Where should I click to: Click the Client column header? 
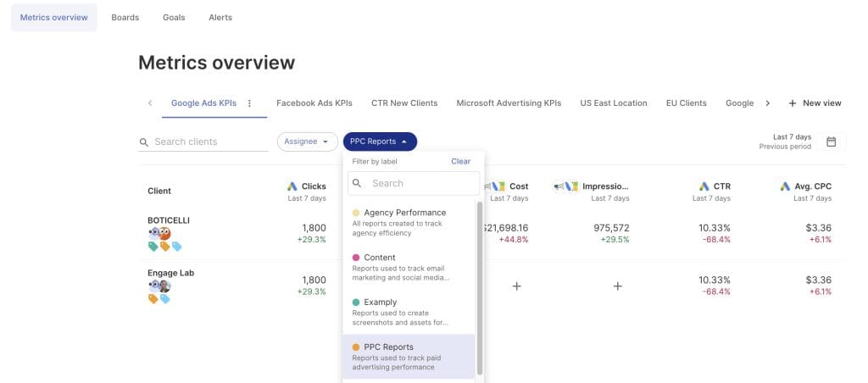159,191
